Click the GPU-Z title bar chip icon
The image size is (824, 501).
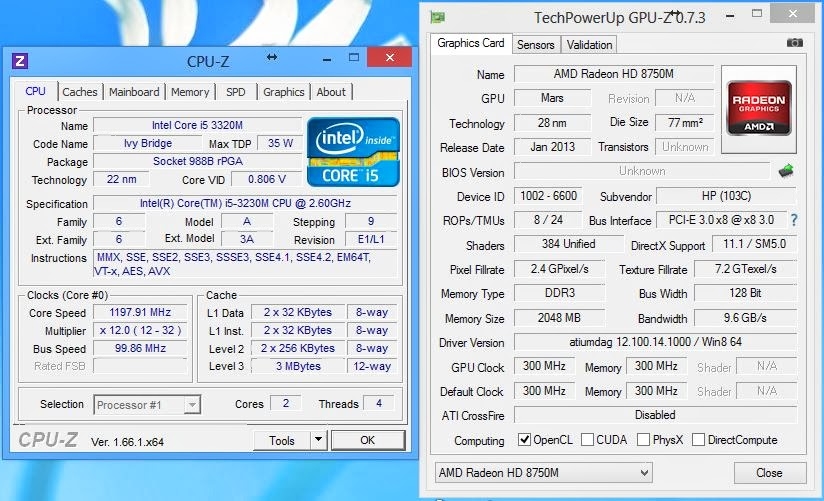(x=437, y=17)
